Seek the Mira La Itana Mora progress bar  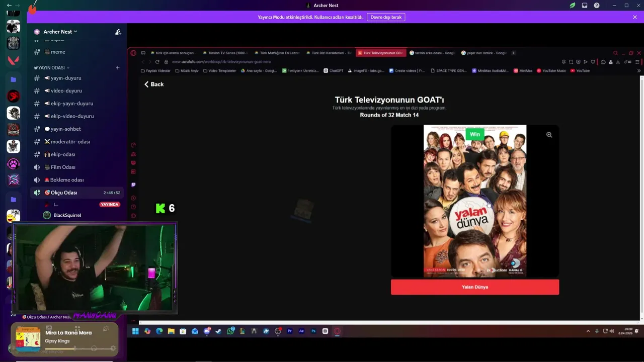(x=79, y=348)
